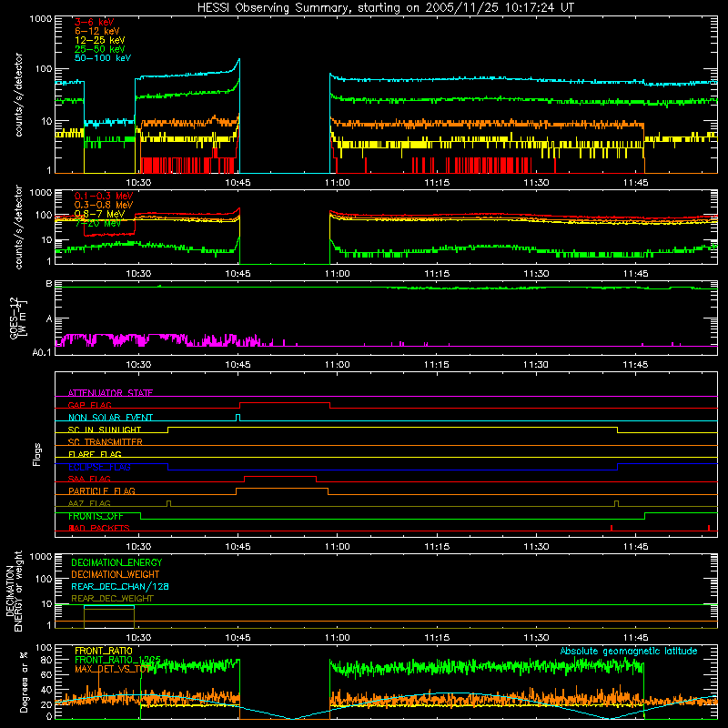This screenshot has width=728, height=728.
Task: Select the MAX_DET_VS_TOT legend label
Action: click(x=112, y=669)
